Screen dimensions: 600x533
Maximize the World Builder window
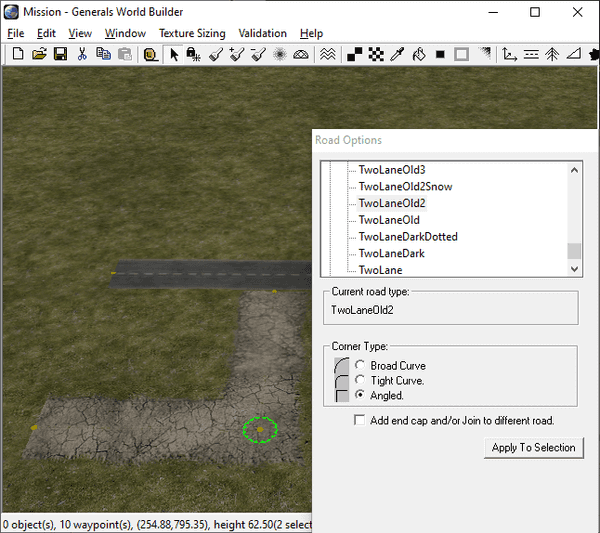point(535,12)
